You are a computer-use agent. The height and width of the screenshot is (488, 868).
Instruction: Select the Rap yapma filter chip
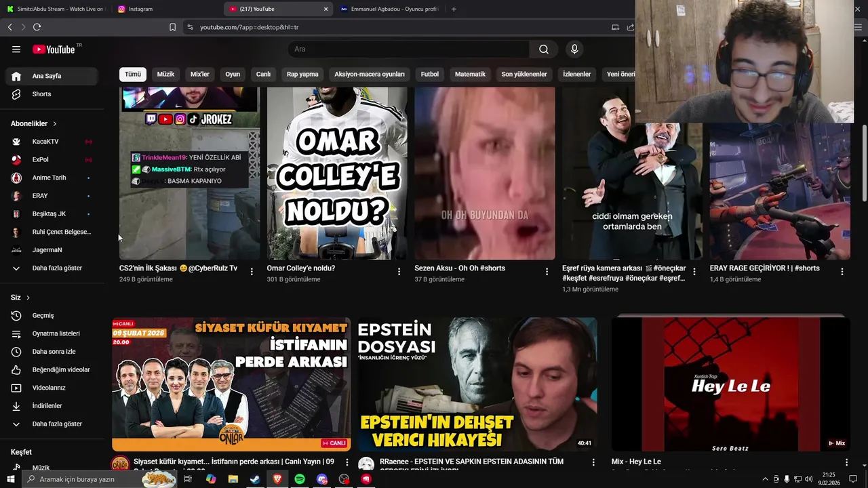pos(302,74)
